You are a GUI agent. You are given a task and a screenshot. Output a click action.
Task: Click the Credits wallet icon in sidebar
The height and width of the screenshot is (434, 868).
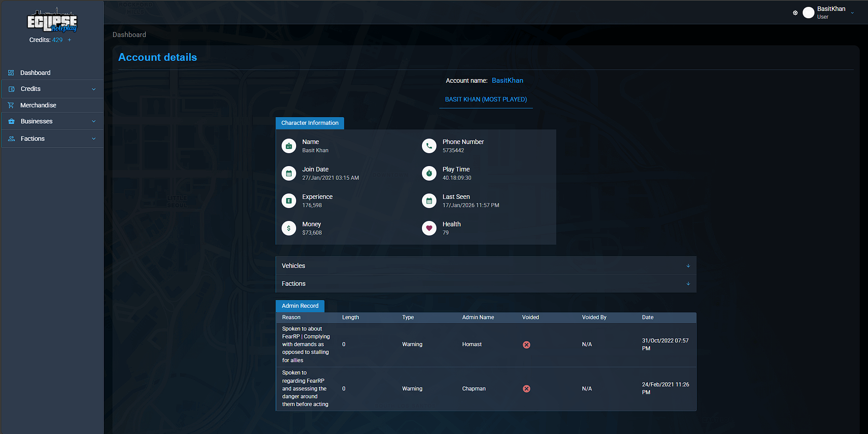pyautogui.click(x=11, y=89)
